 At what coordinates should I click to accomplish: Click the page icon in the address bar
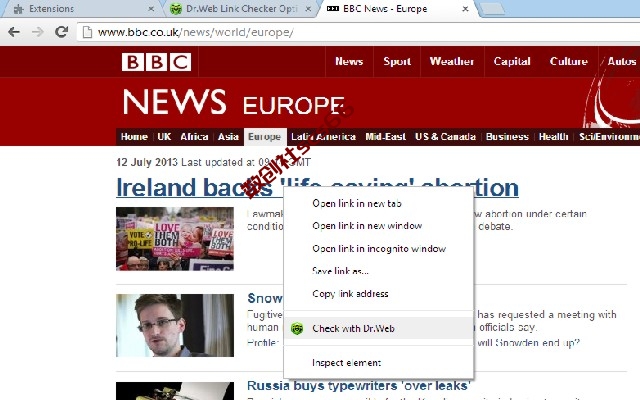tap(87, 32)
